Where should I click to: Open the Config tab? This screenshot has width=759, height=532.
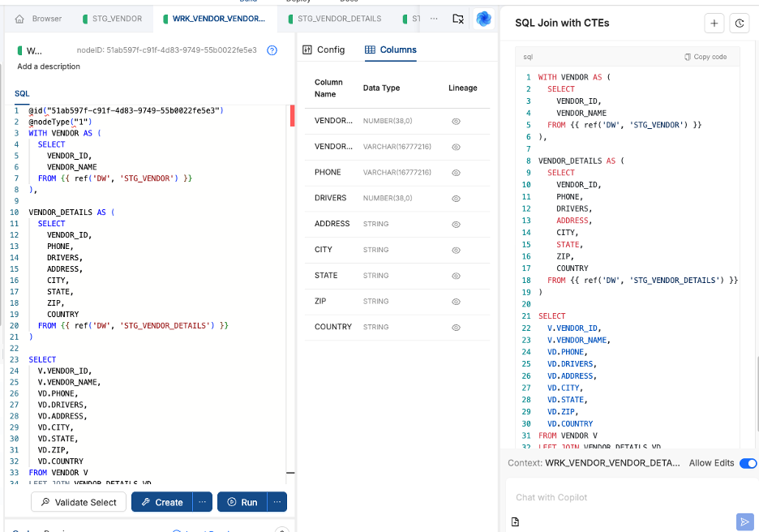(x=324, y=49)
